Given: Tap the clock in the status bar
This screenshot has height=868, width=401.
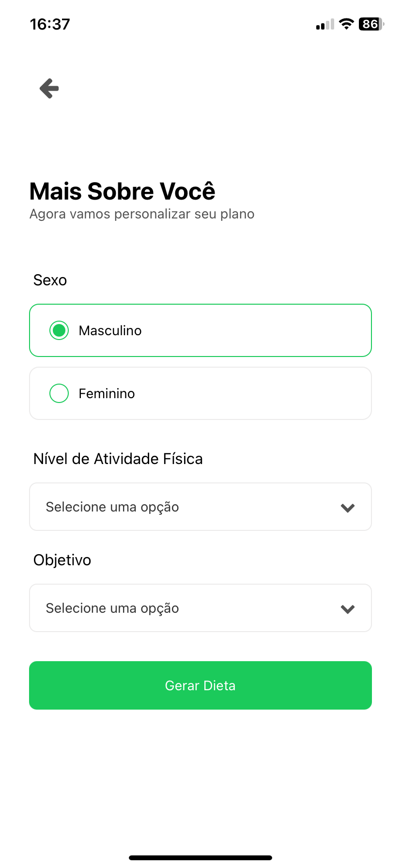Looking at the screenshot, I should click(x=50, y=24).
